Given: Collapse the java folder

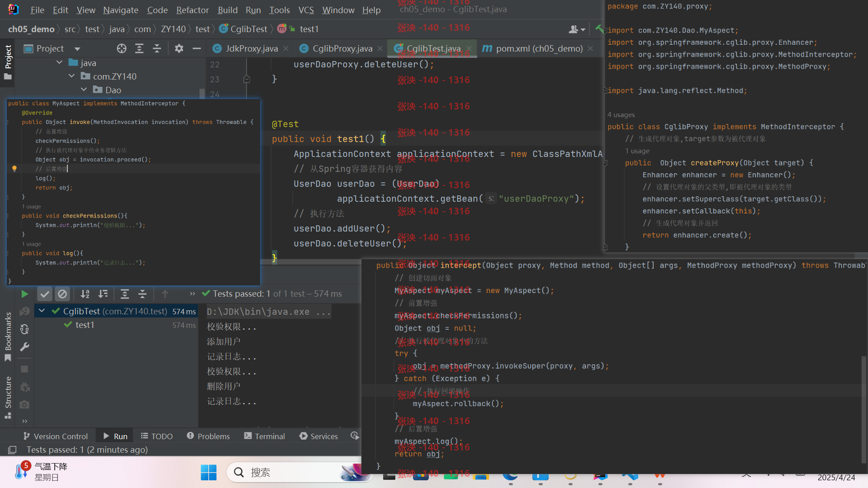Looking at the screenshot, I should pyautogui.click(x=59, y=62).
